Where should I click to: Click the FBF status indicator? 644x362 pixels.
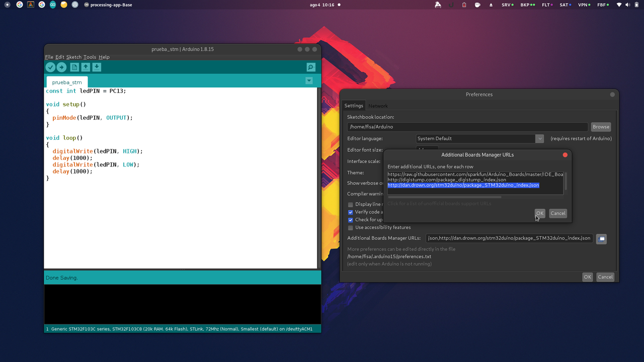click(x=603, y=5)
